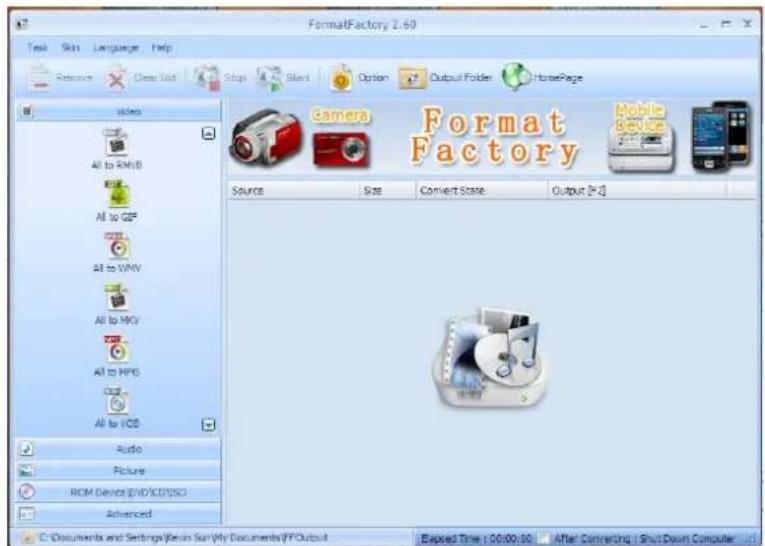
Task: Expand the ROM Device DVD CD ISO panel
Action: pyautogui.click(x=119, y=492)
